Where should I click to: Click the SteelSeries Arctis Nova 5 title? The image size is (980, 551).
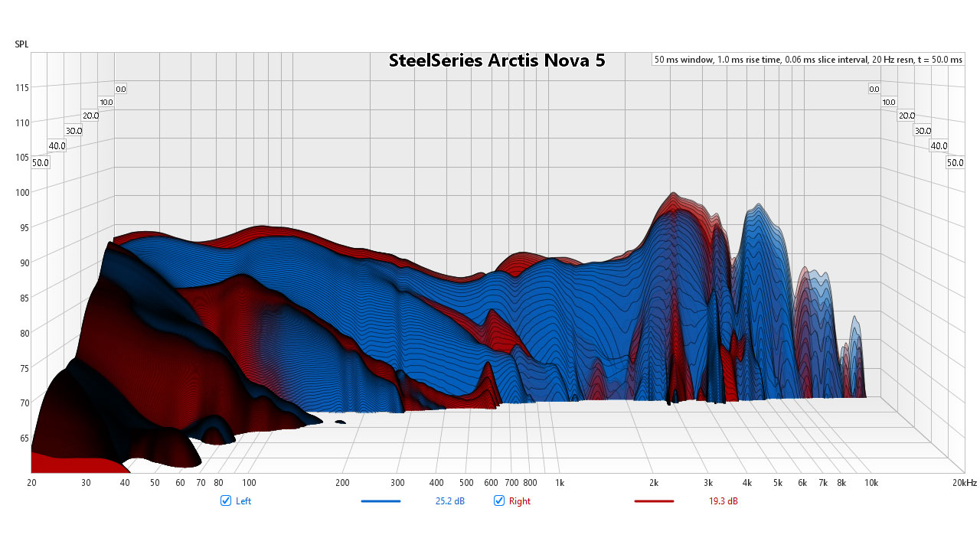point(497,60)
